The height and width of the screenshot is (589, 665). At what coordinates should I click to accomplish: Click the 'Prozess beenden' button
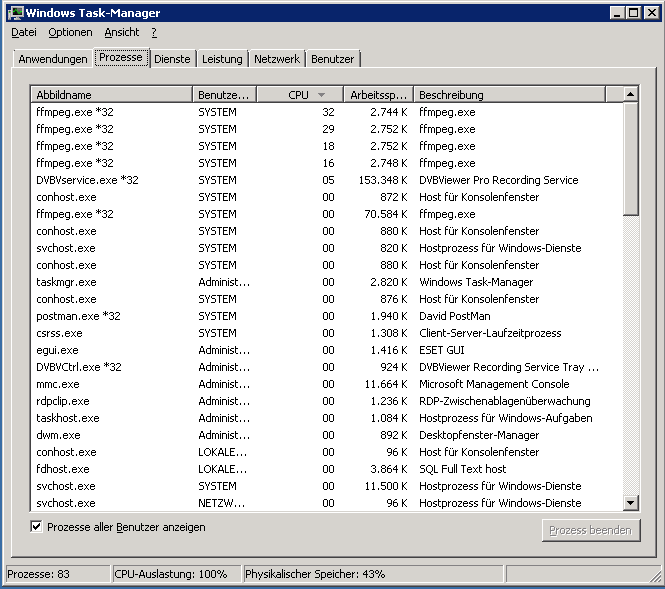pyautogui.click(x=590, y=530)
